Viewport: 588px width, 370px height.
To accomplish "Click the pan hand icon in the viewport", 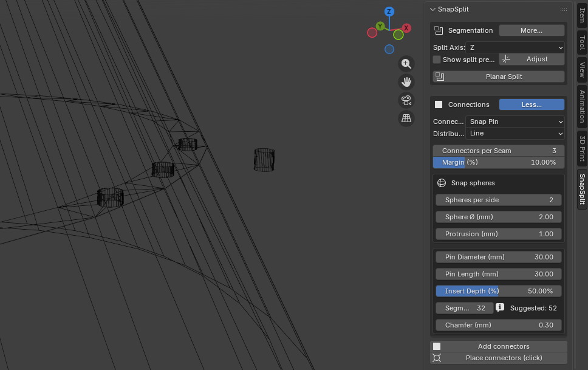I will point(406,82).
